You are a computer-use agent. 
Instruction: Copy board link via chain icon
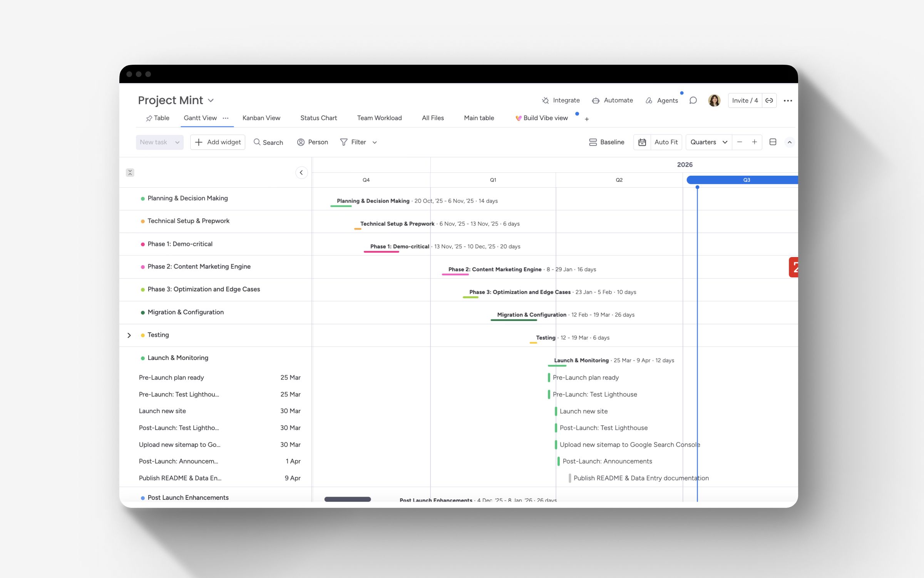click(x=769, y=101)
